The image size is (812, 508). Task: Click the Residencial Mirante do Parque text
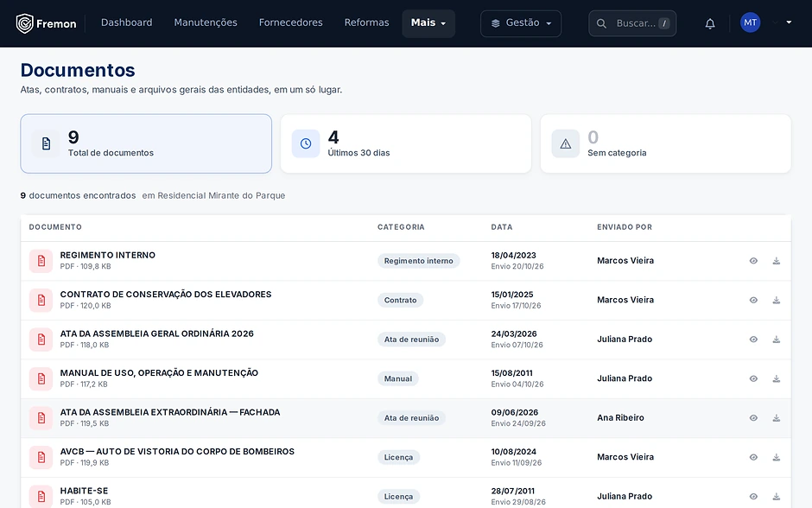coord(221,196)
